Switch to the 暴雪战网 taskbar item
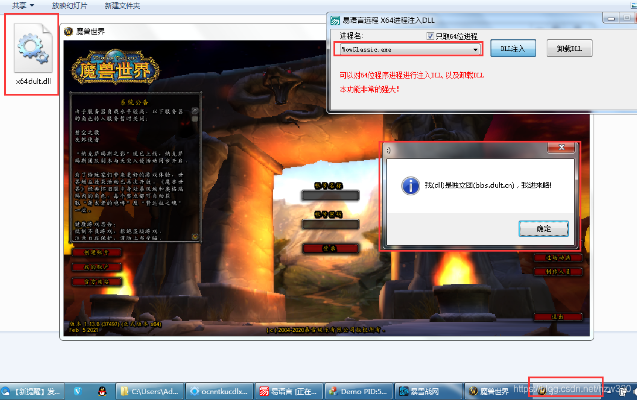This screenshot has height=400, width=637. (x=429, y=391)
